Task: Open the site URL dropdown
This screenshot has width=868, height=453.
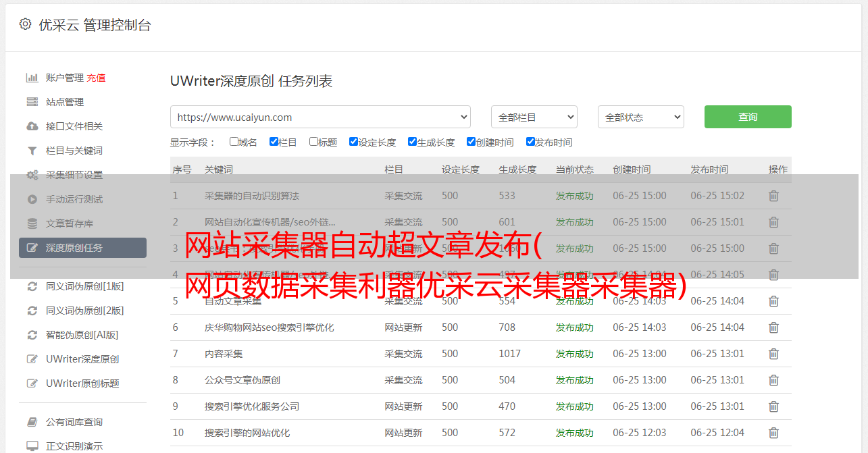Action: pos(320,117)
